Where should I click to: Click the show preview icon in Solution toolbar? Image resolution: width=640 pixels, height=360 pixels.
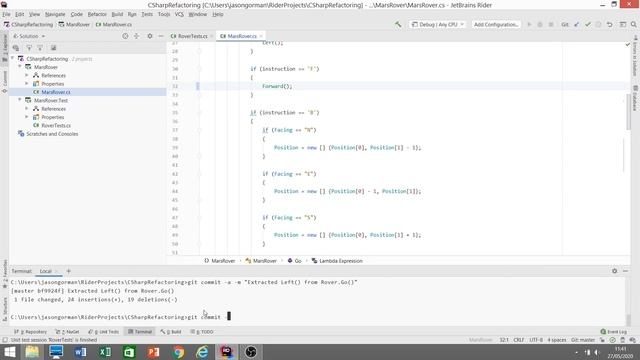pos(53,48)
